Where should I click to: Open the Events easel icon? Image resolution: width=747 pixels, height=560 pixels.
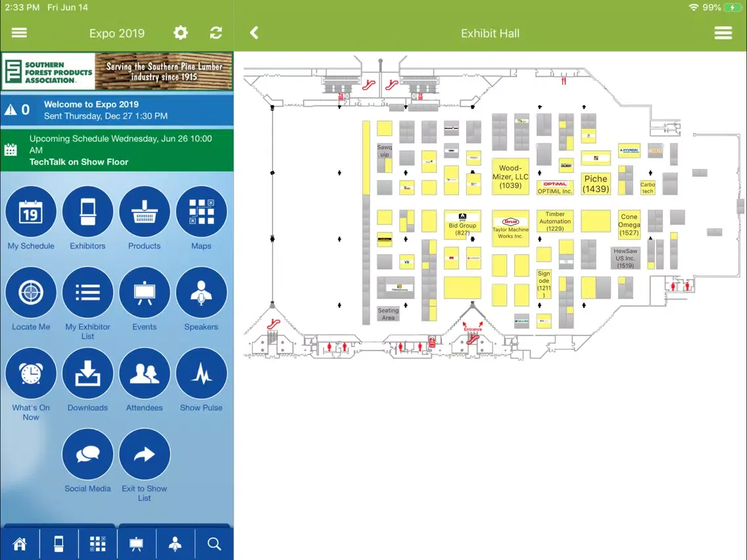point(145,292)
